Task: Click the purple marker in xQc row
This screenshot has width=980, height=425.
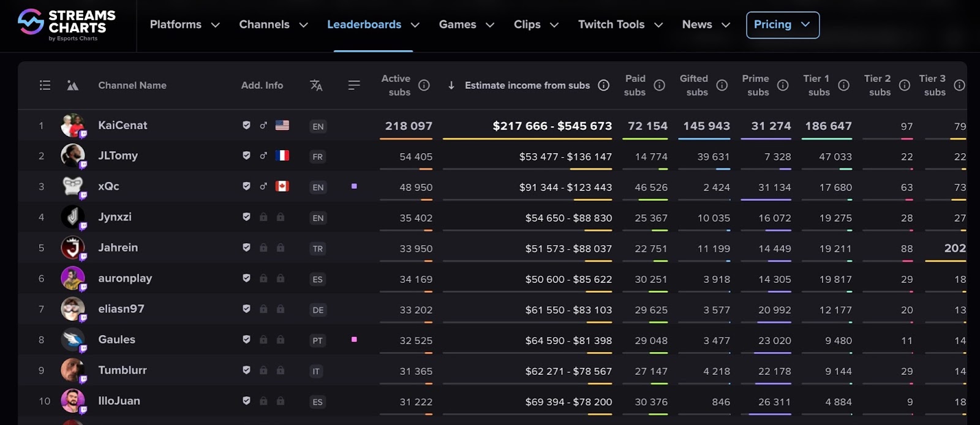Action: [x=354, y=186]
